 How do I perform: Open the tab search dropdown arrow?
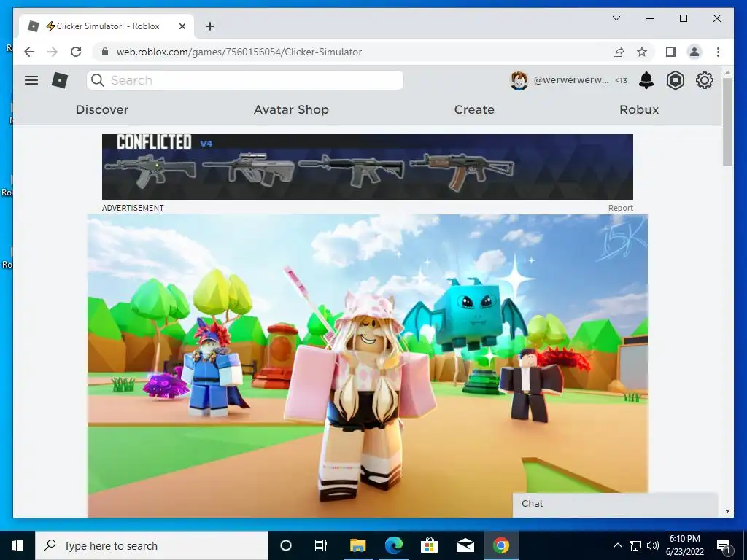pos(616,18)
